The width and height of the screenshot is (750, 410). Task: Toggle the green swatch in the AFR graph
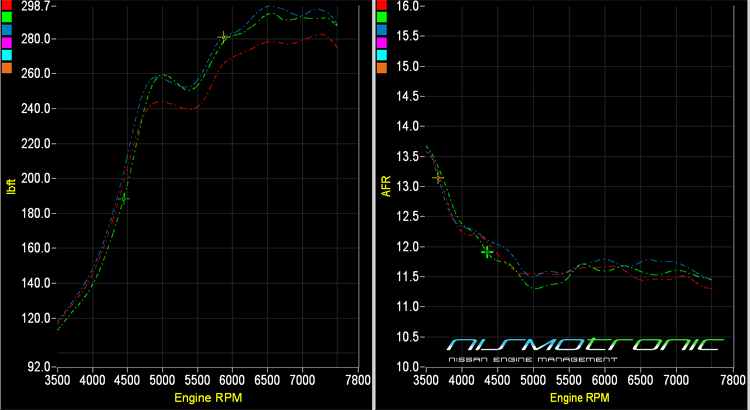click(381, 18)
